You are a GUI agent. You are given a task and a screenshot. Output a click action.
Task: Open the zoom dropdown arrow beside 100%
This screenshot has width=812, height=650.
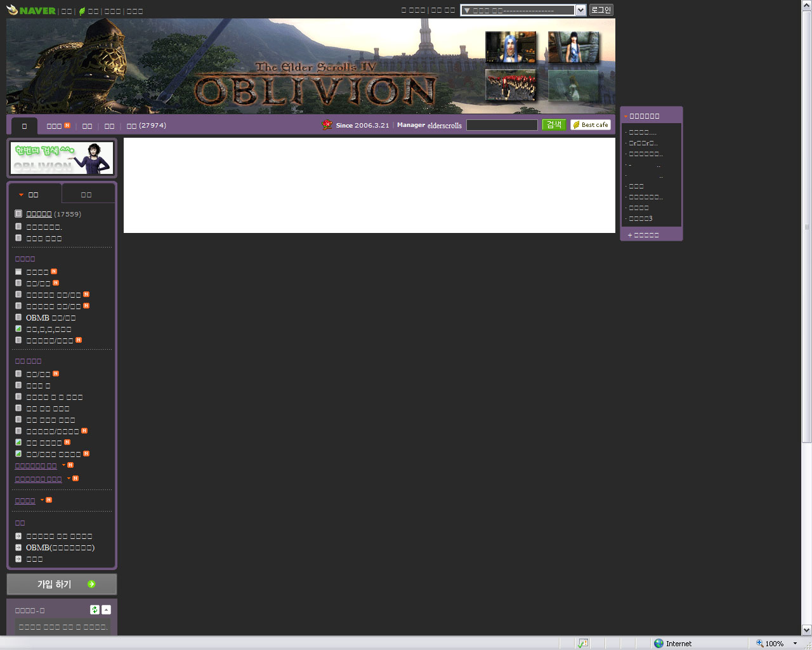[795, 643]
